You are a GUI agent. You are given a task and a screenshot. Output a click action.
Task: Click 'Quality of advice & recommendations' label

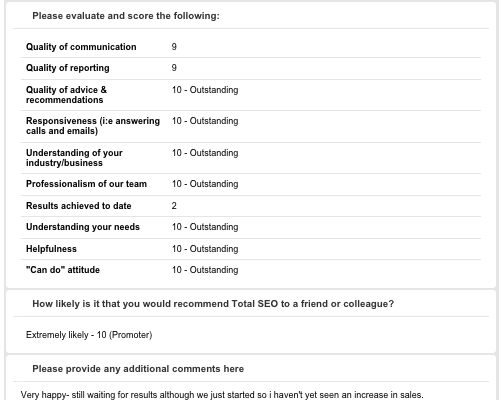66,95
